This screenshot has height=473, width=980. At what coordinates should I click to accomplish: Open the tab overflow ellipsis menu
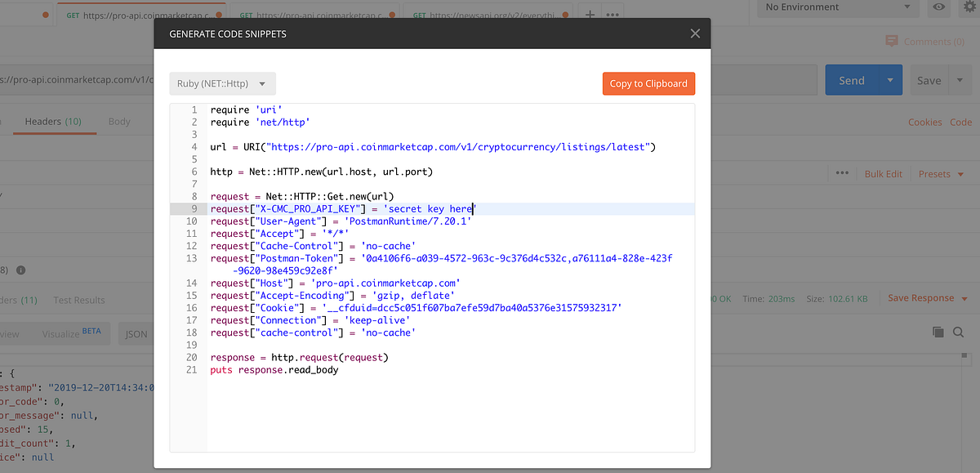tap(614, 13)
